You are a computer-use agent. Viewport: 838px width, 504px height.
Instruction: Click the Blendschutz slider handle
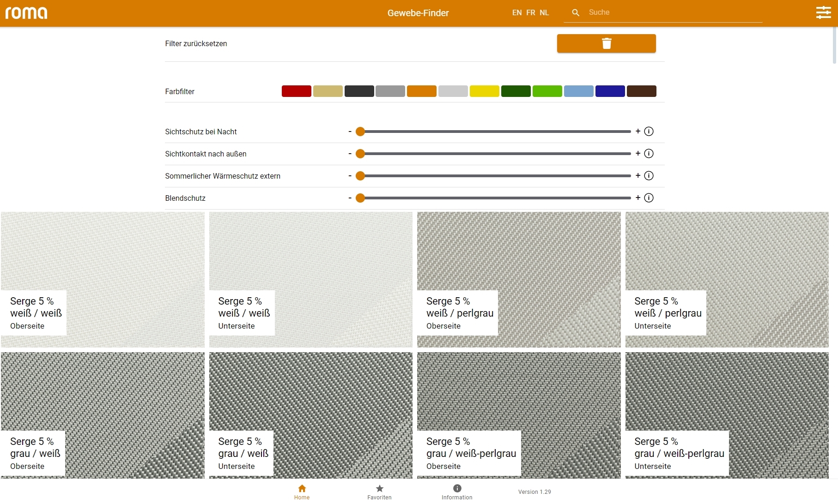[x=360, y=198]
